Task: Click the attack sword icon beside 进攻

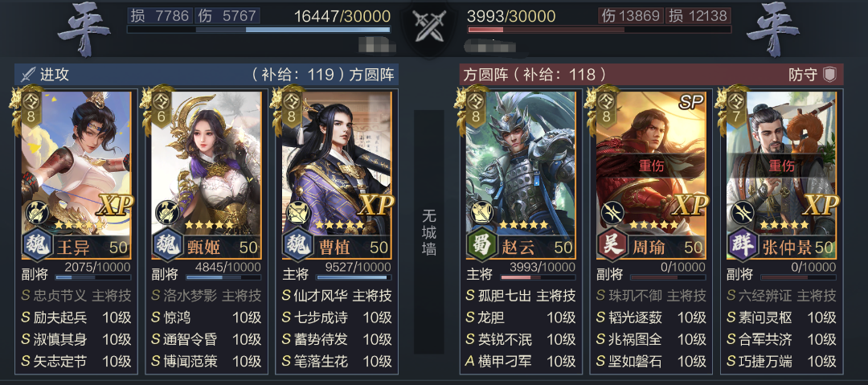Action: point(27,75)
